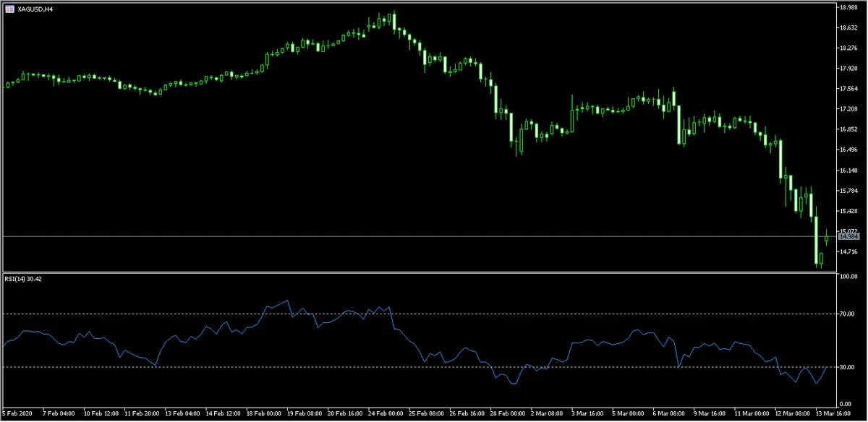Click the 30.00 RSI level label
Screen dimensions: 868x422
[x=848, y=367]
